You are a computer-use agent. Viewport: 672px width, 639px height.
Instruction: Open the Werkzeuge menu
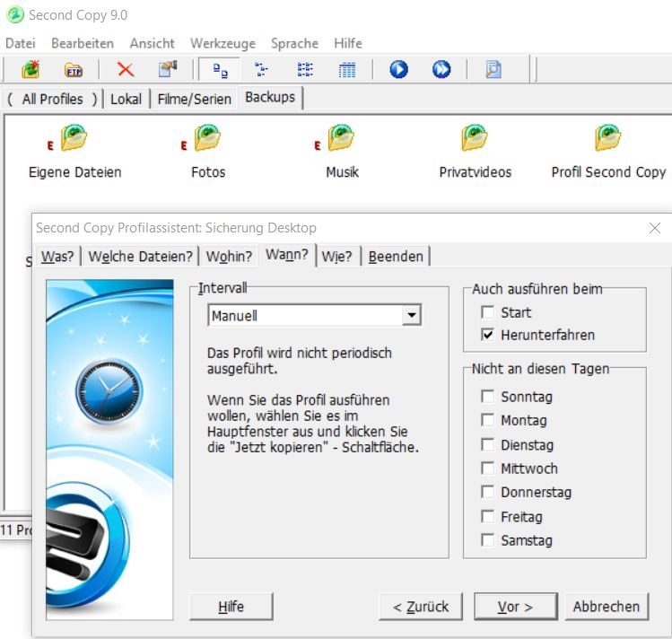pyautogui.click(x=223, y=43)
